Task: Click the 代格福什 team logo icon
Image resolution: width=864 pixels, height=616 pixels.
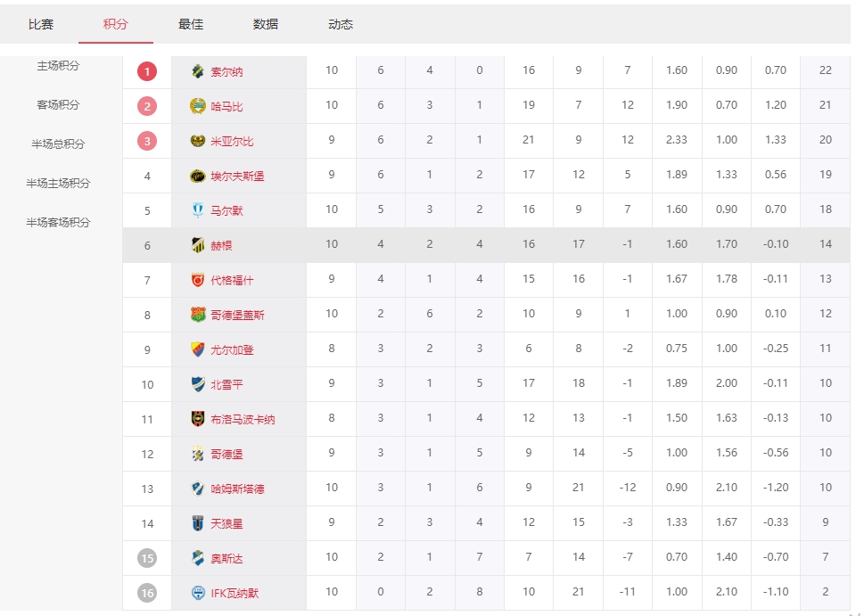Action: [198, 280]
